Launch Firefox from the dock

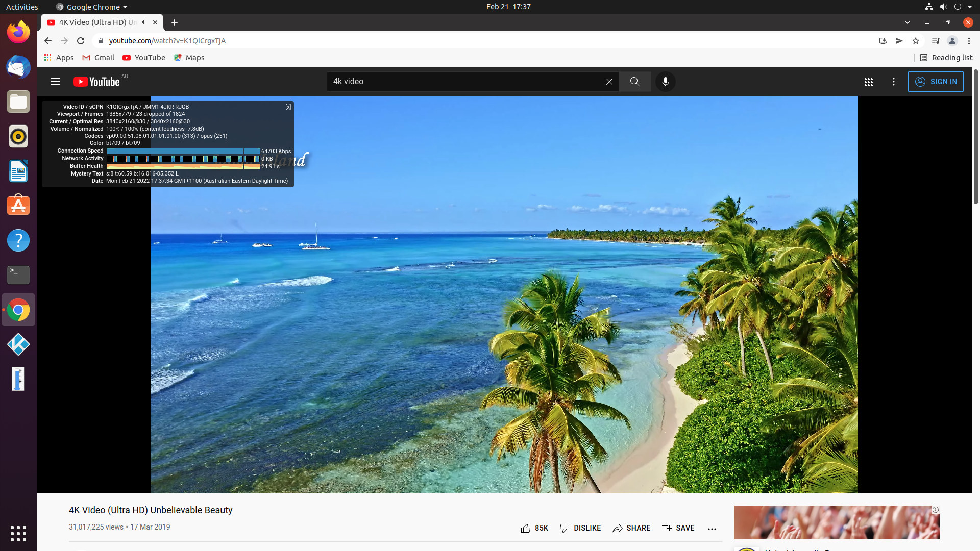18,32
